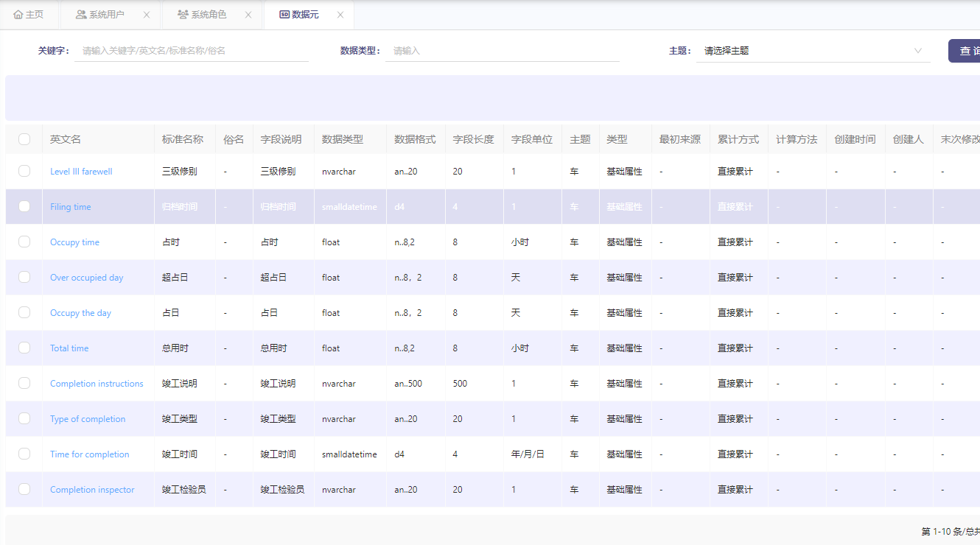Screen dimensions: 980x545
Task: Click the pagination text 第 1-10 条
Action: click(942, 532)
